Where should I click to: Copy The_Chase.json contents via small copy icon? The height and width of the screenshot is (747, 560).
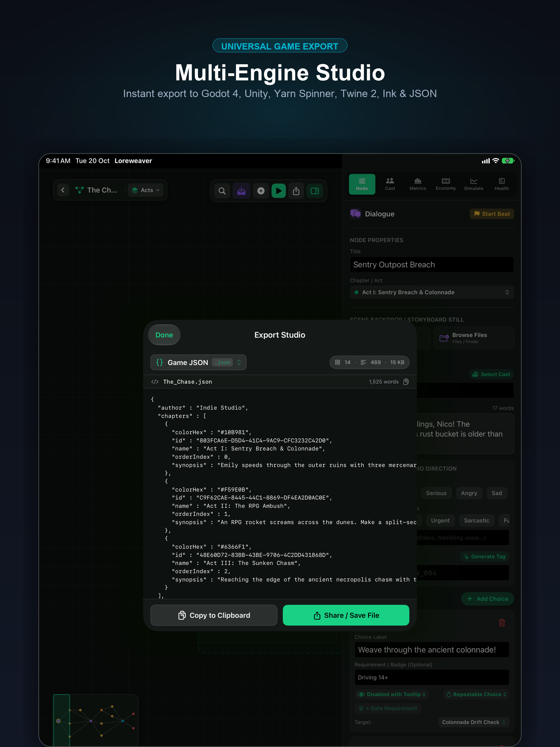click(x=406, y=382)
